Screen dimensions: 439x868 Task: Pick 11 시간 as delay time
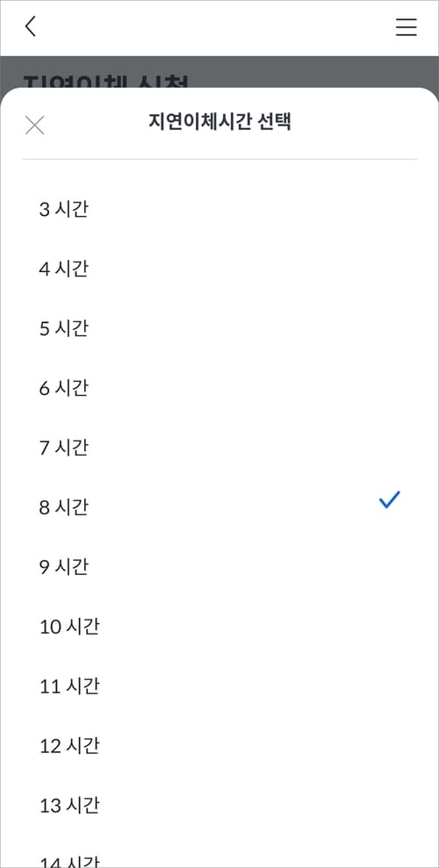pos(219,687)
